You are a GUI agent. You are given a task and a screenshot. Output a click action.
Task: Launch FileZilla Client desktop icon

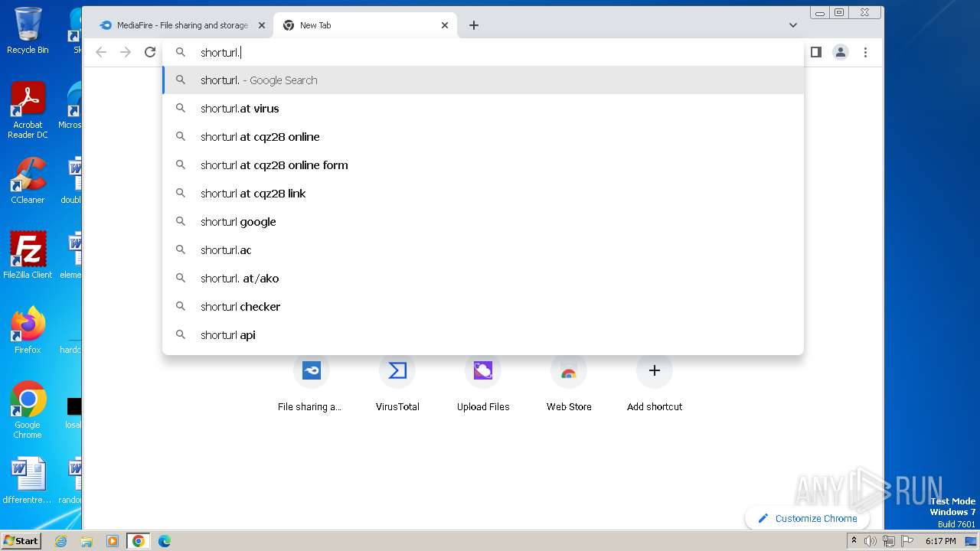(28, 256)
